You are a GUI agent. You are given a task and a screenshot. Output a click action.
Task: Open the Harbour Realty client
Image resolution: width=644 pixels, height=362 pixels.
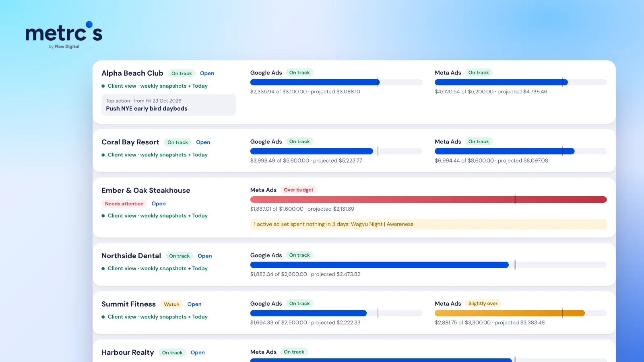(198, 353)
